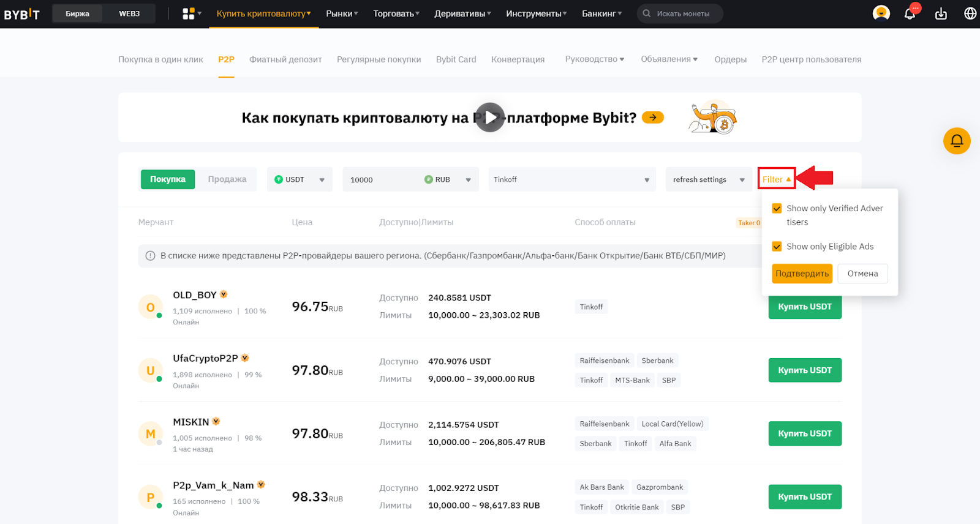Screen dimensions: 980x524
Task: Click verified badge next to OLD_BOY
Action: coord(224,294)
